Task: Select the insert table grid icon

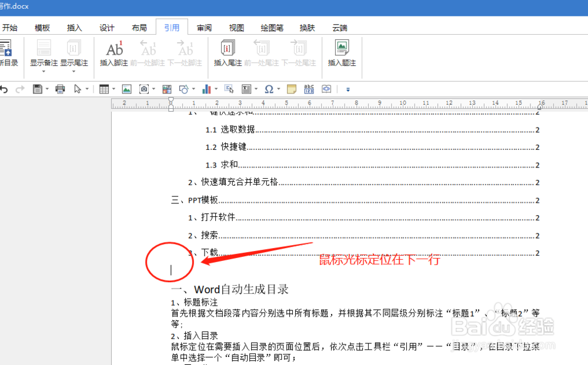Action: point(105,89)
